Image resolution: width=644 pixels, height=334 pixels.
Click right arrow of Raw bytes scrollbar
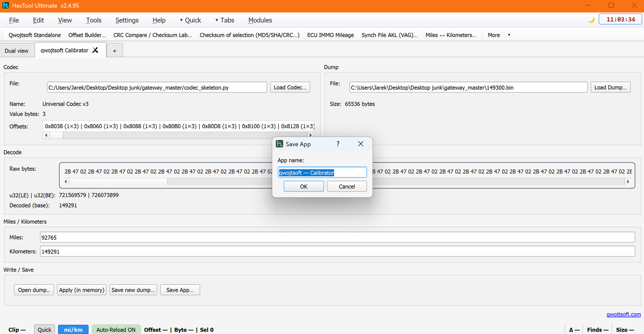pyautogui.click(x=628, y=182)
